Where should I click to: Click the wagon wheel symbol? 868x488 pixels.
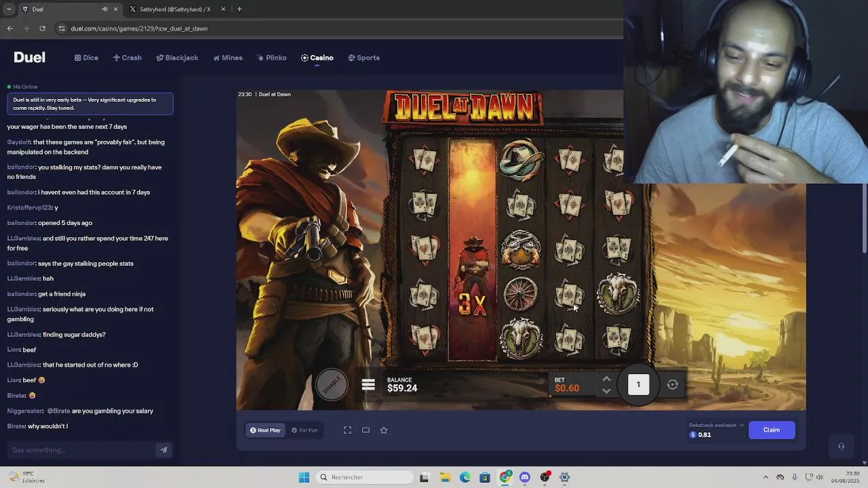click(521, 294)
